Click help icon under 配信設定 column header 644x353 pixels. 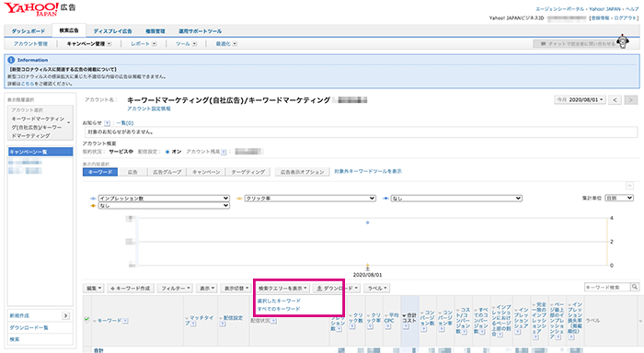pos(223,324)
